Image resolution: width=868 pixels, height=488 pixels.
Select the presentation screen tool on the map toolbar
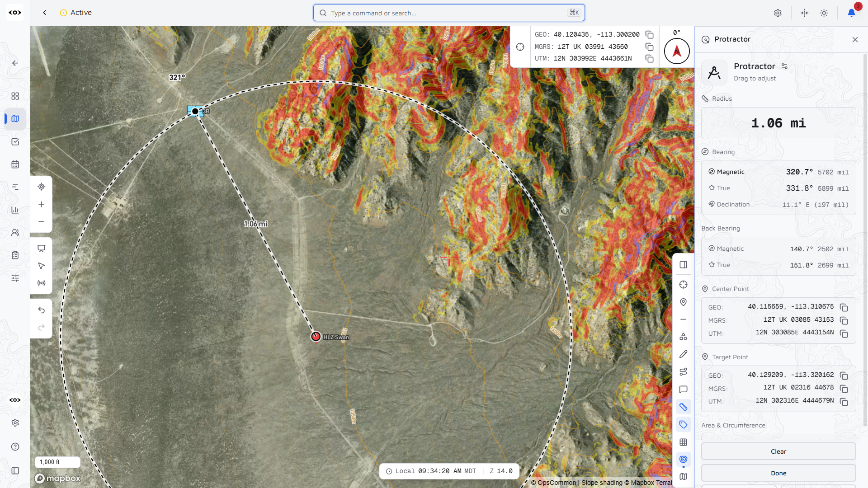click(41, 248)
